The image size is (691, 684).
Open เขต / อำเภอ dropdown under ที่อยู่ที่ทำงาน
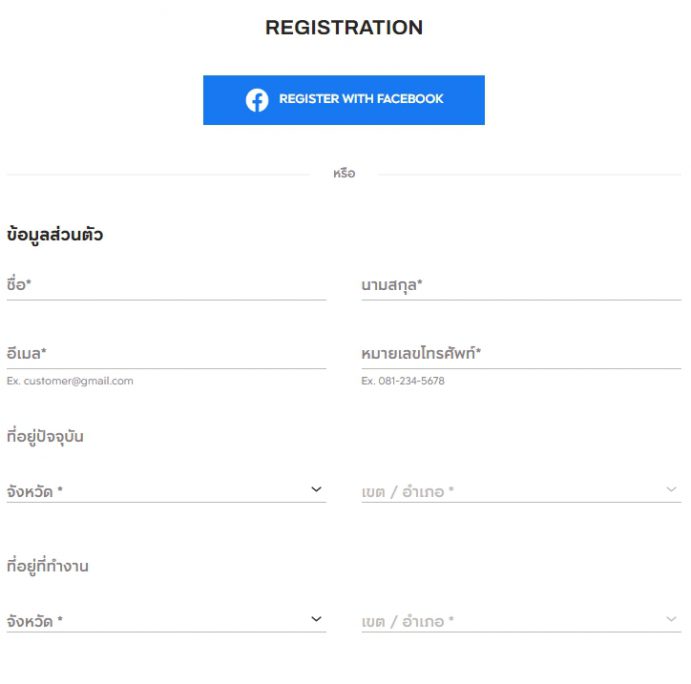pyautogui.click(x=521, y=620)
